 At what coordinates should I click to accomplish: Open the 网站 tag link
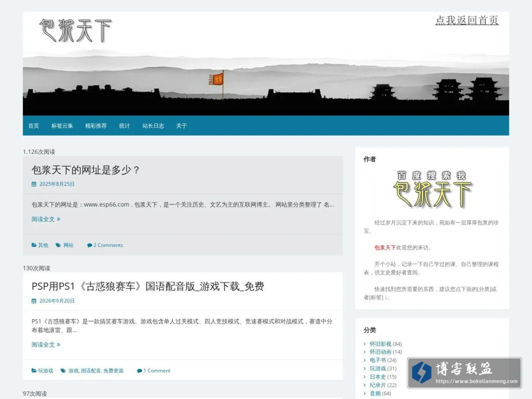68,245
